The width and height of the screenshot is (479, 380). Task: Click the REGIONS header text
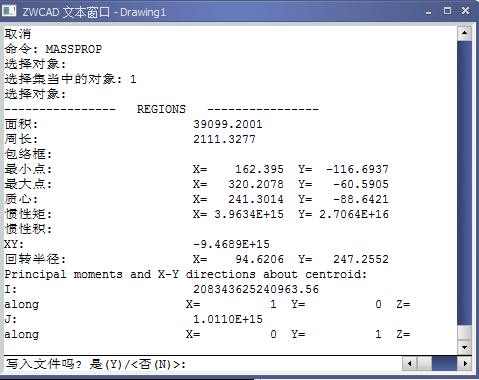point(161,109)
